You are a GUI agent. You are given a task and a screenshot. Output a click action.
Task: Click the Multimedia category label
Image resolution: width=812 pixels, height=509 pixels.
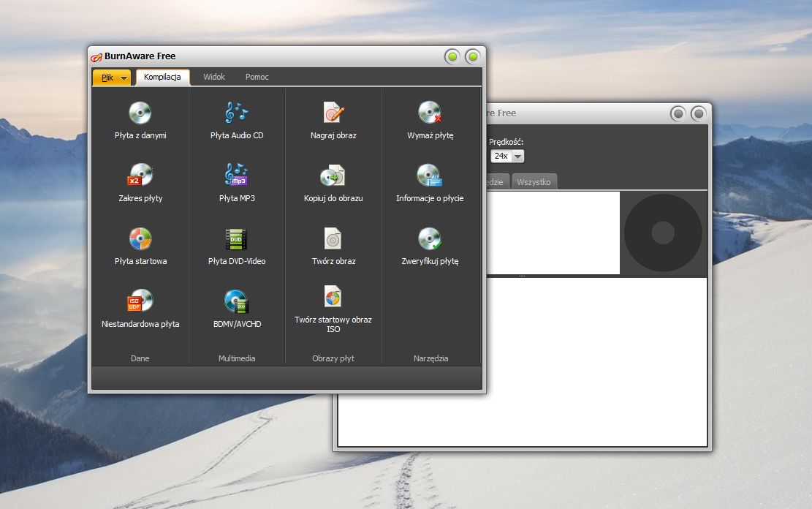(237, 358)
